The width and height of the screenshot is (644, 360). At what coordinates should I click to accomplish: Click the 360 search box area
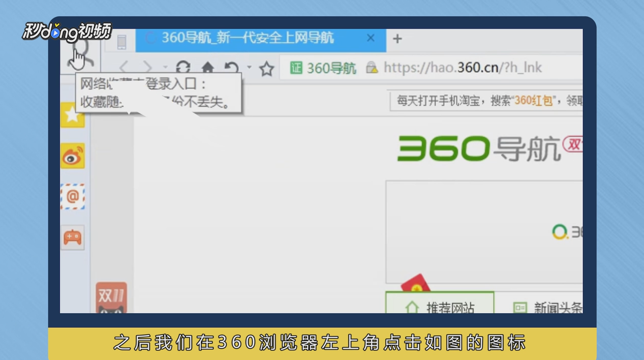pyautogui.click(x=484, y=232)
